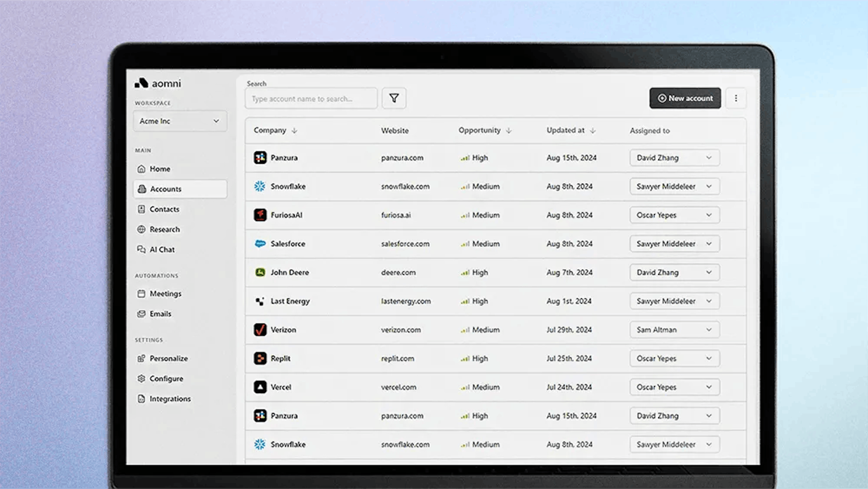The width and height of the screenshot is (868, 489).
Task: Open Sam Altman assignee dropdown for Verizon
Action: (674, 330)
